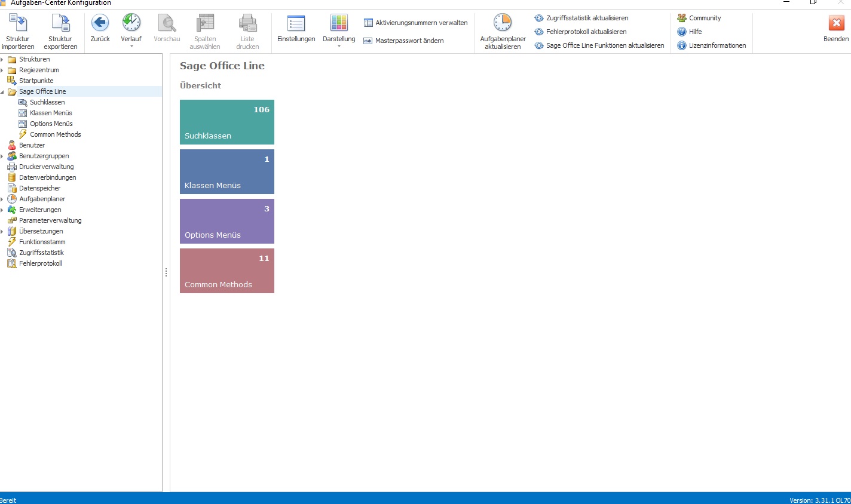Click Sage Office Line Funktionen aktualisieren
The width and height of the screenshot is (851, 504).
599,45
